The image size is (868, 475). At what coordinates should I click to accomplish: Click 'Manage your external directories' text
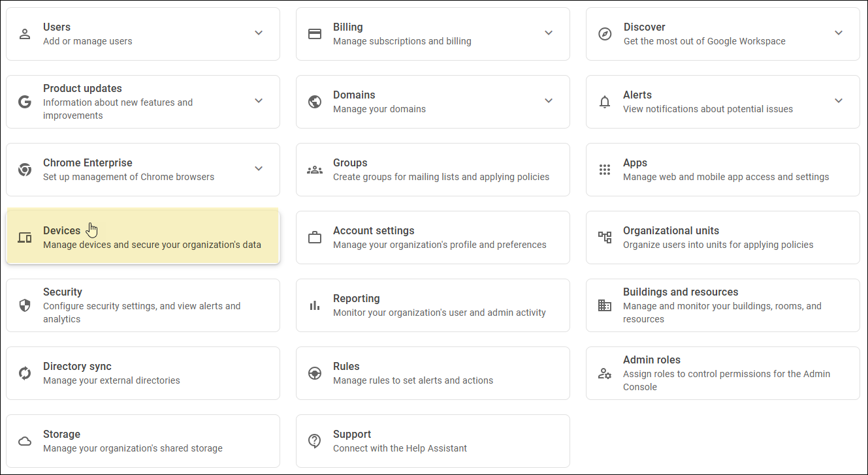point(112,380)
